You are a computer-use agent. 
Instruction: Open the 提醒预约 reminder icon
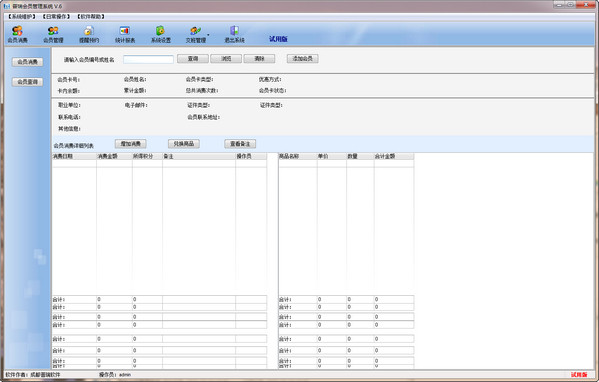(89, 34)
